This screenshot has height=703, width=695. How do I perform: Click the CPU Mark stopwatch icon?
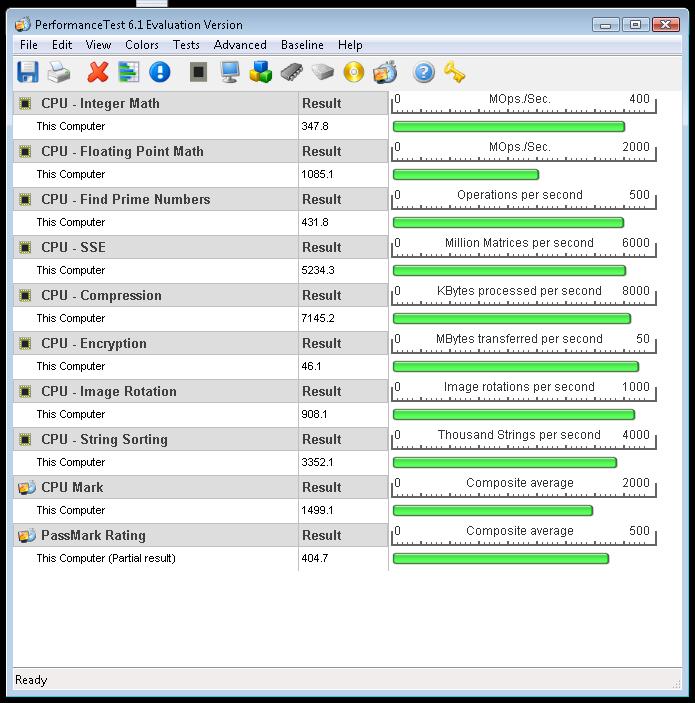pyautogui.click(x=26, y=487)
